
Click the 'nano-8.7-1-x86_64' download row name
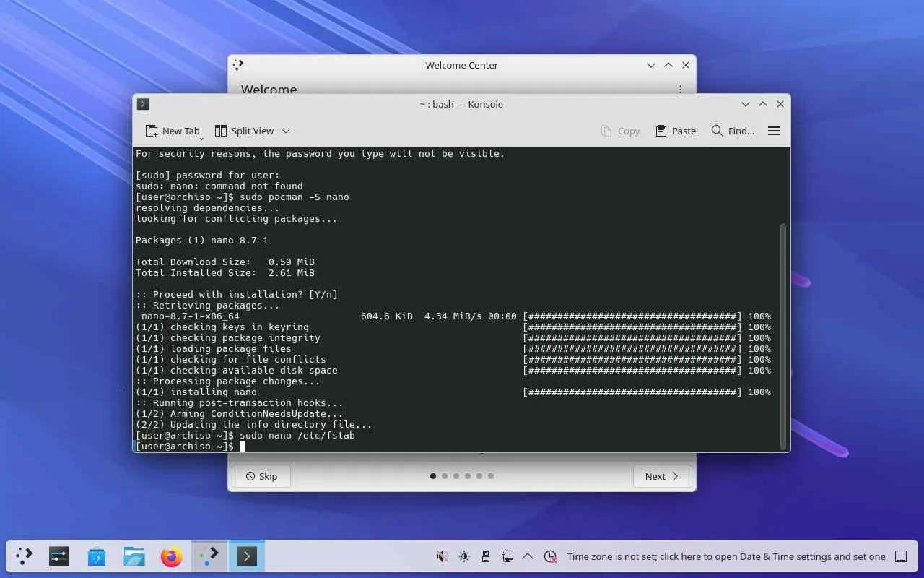click(x=191, y=316)
